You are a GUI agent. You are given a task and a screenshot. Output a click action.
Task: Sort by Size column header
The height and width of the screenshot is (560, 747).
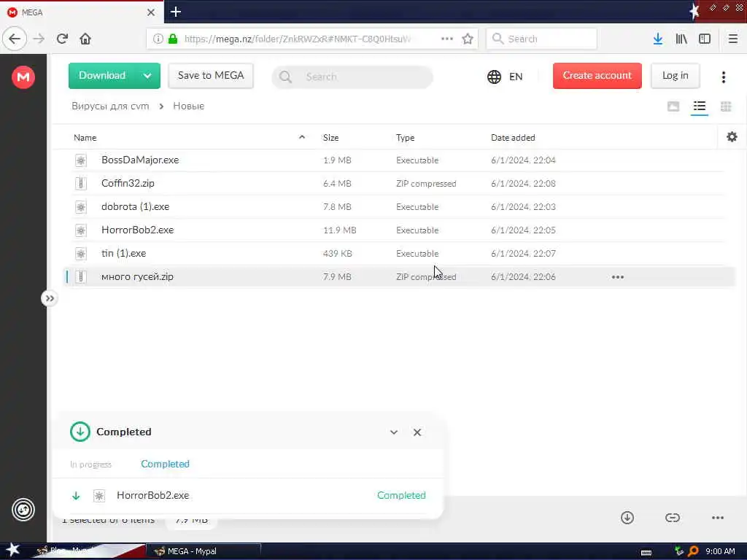click(330, 138)
